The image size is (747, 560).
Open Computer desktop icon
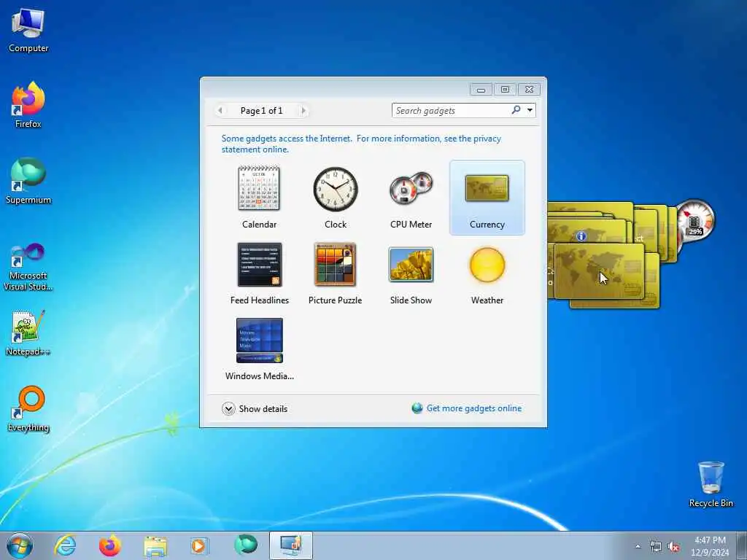click(28, 30)
